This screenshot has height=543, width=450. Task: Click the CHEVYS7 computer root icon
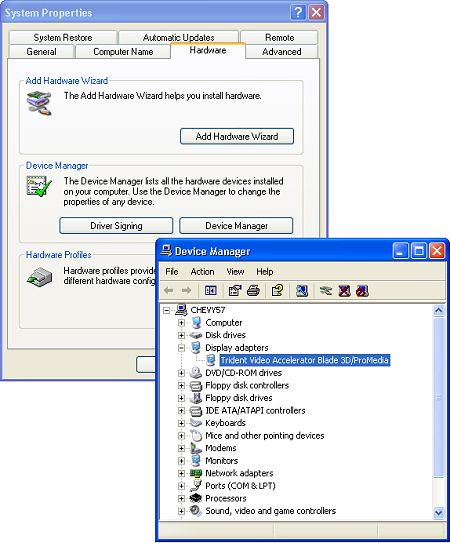[181, 310]
